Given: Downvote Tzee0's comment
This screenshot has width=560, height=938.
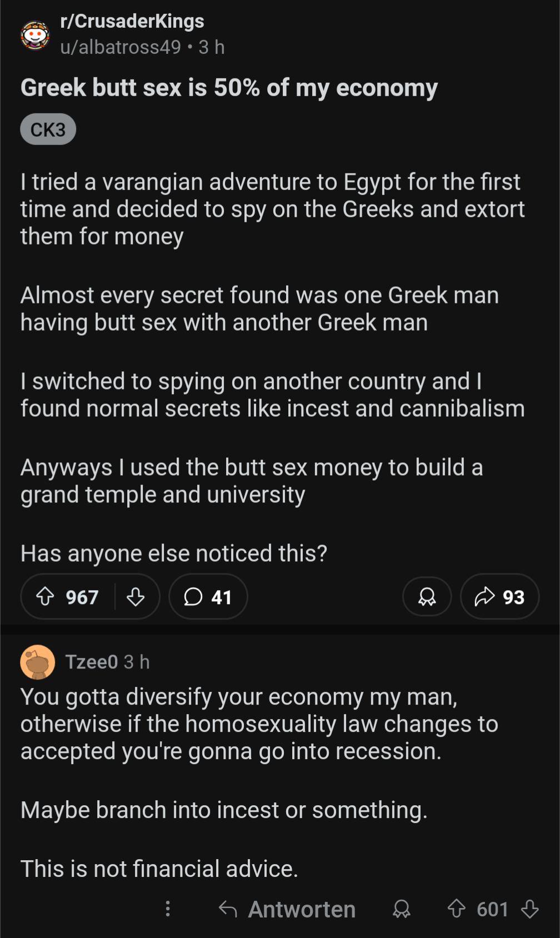Looking at the screenshot, I should [530, 909].
